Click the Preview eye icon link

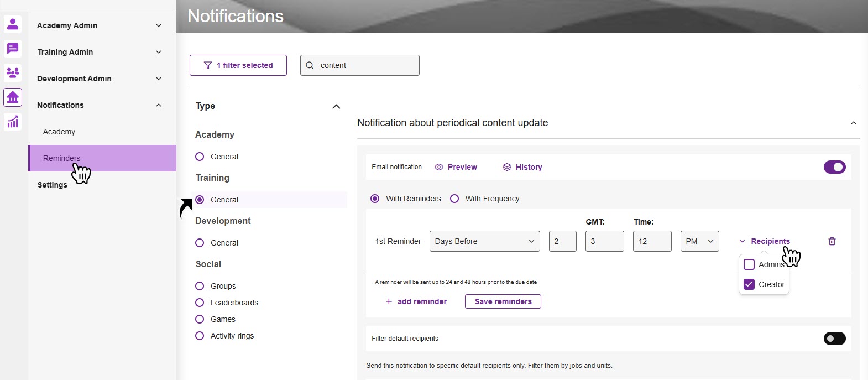click(456, 167)
